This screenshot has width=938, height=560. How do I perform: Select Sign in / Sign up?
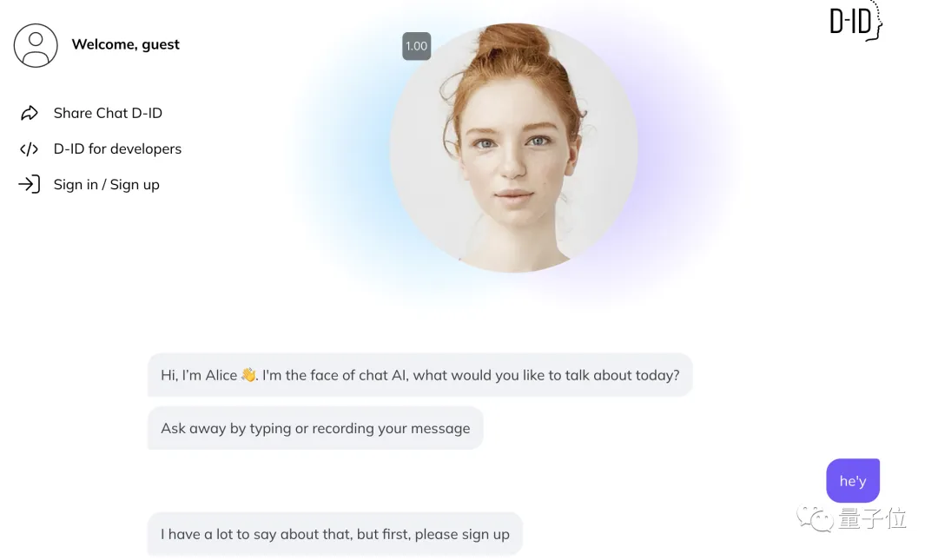pyautogui.click(x=106, y=184)
